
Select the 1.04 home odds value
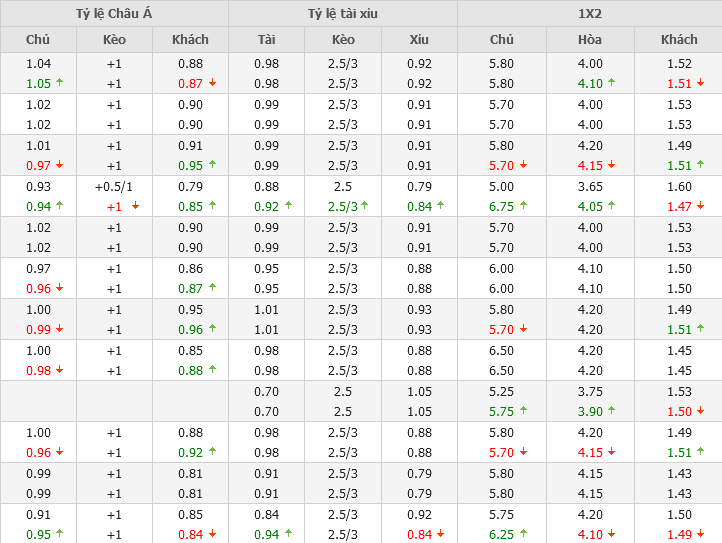point(38,63)
